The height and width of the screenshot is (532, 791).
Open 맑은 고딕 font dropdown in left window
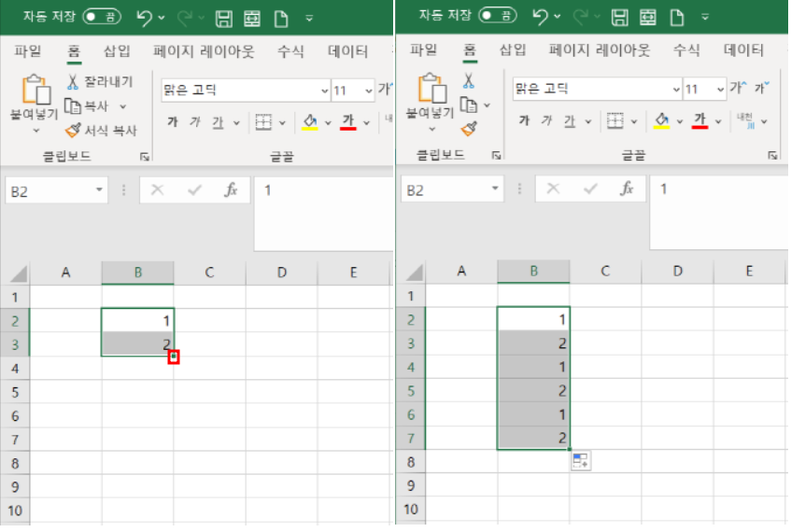pos(324,91)
